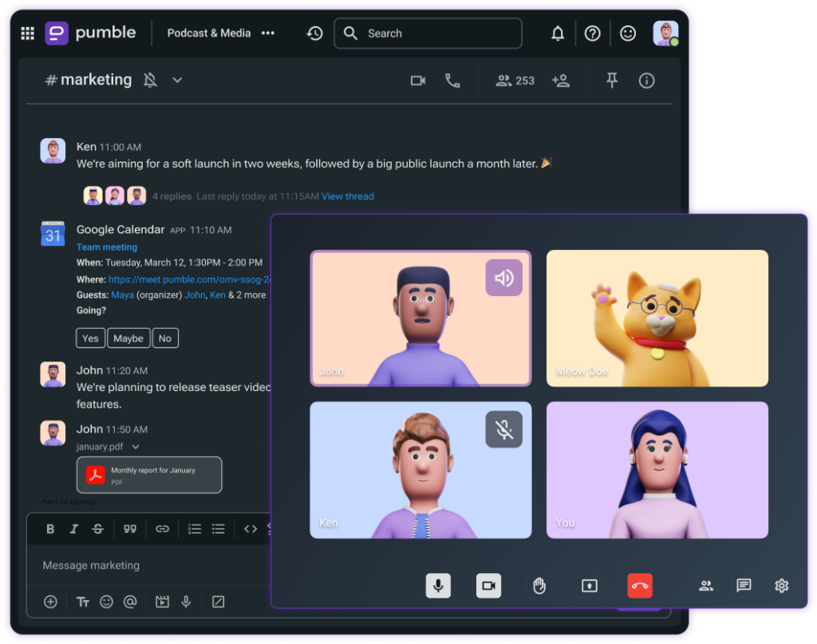Answer Maybe to meeting invite
817x644 pixels.
coord(128,338)
